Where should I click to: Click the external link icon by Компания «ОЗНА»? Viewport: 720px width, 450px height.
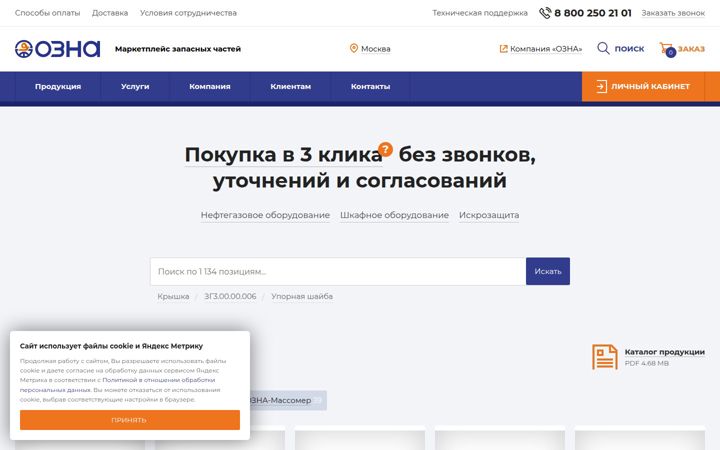coord(503,49)
